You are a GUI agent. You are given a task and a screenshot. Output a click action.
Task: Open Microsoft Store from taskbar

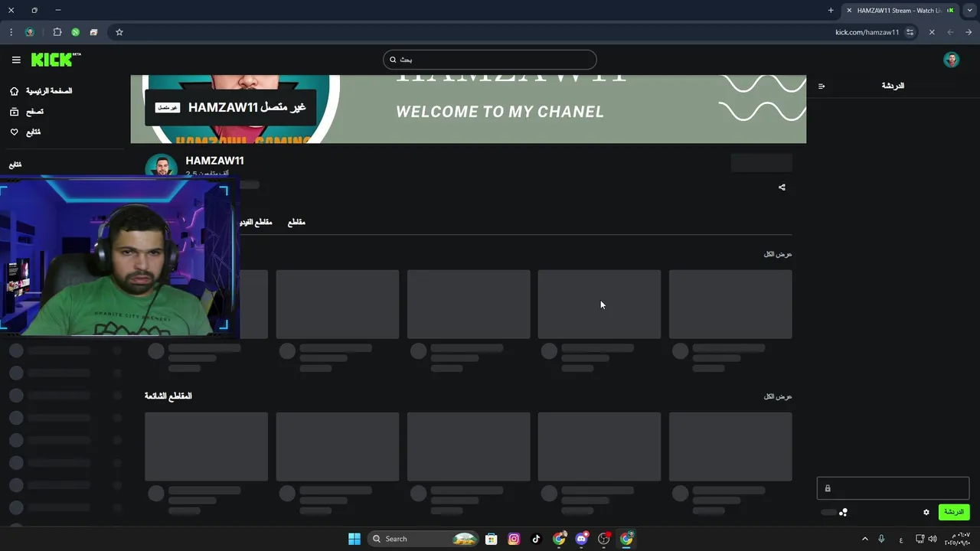pos(492,539)
